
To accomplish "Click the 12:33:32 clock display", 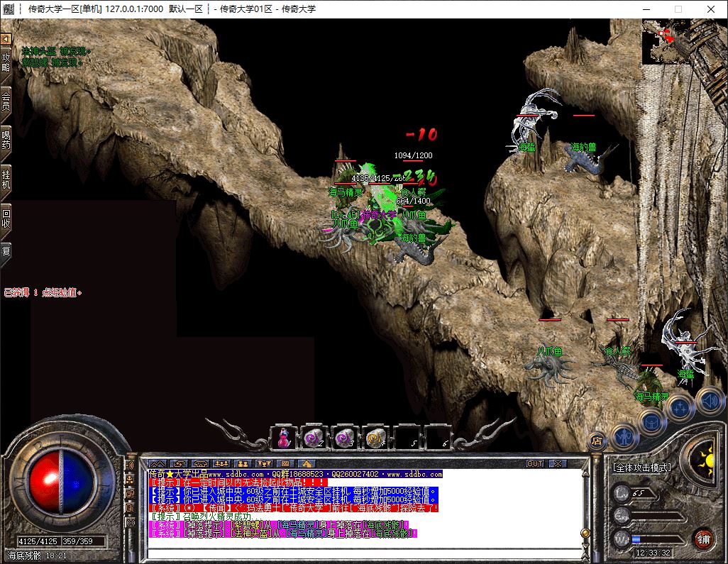I will click(x=653, y=553).
